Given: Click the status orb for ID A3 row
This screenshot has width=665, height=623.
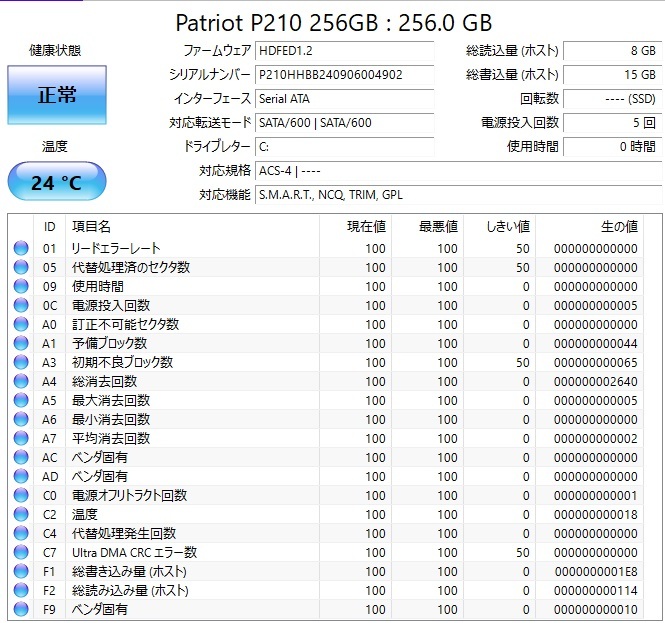Looking at the screenshot, I should click(x=21, y=363).
